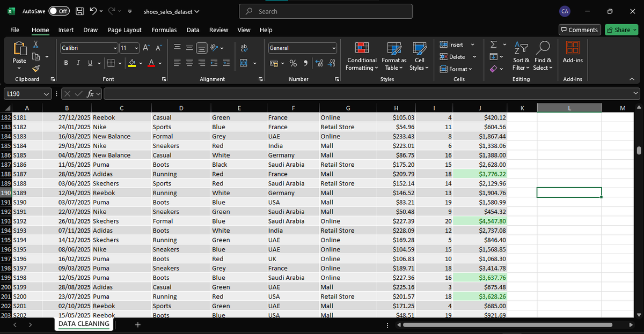Apply Percent Style format
The height and width of the screenshot is (334, 644).
[294, 63]
